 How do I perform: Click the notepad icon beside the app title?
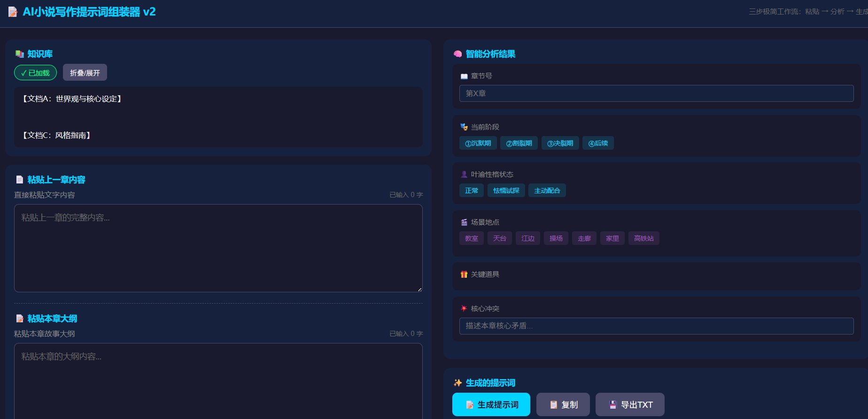(x=13, y=12)
